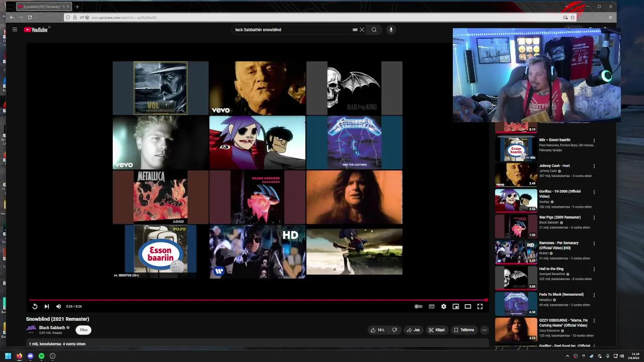The height and width of the screenshot is (362, 644).
Task: Like the video showing 16 t.
Action: point(377,330)
